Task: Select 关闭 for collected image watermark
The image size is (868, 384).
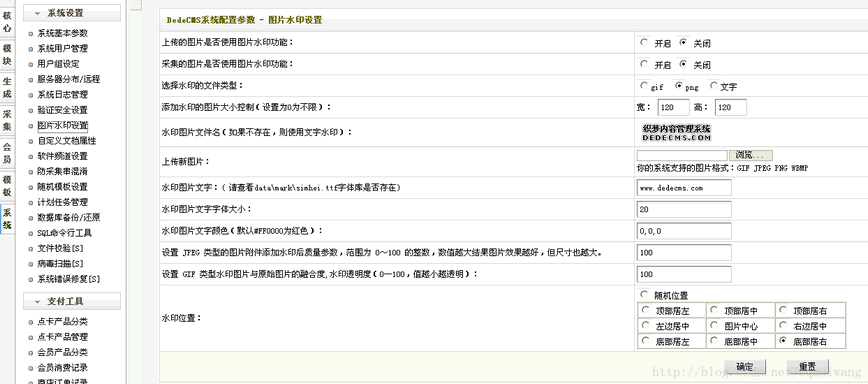Action: click(683, 64)
